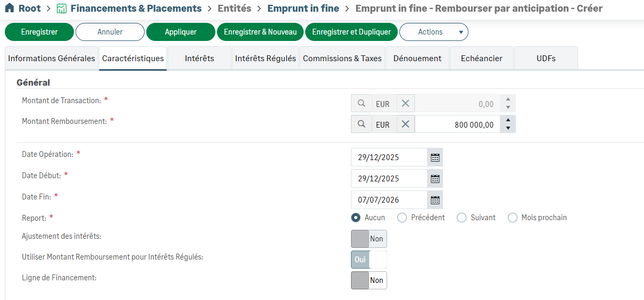644x300 pixels.
Task: Click the search icon for Montant Remboursement currency
Action: 361,124
